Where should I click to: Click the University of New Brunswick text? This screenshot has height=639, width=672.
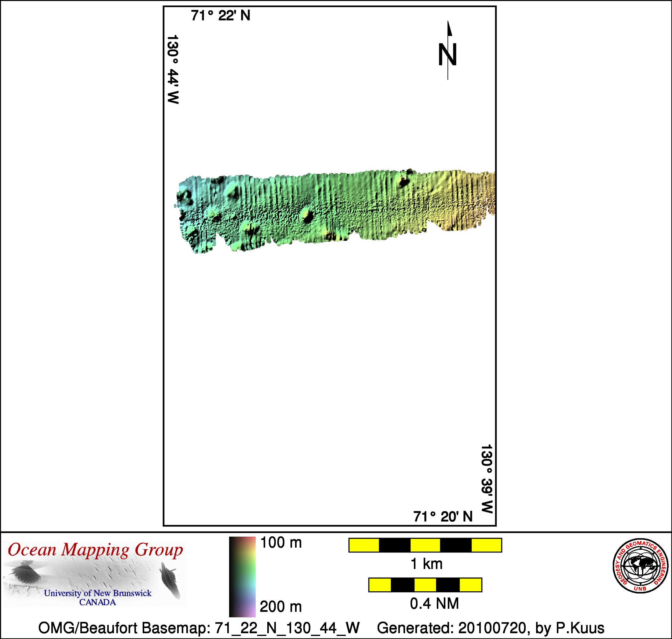(x=97, y=593)
